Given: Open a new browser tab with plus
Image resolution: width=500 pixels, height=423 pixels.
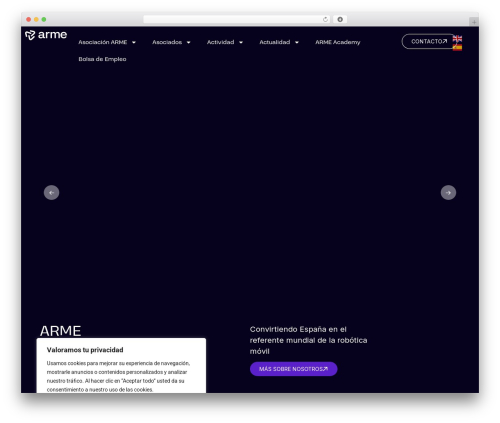Looking at the screenshot, I should pyautogui.click(x=474, y=22).
